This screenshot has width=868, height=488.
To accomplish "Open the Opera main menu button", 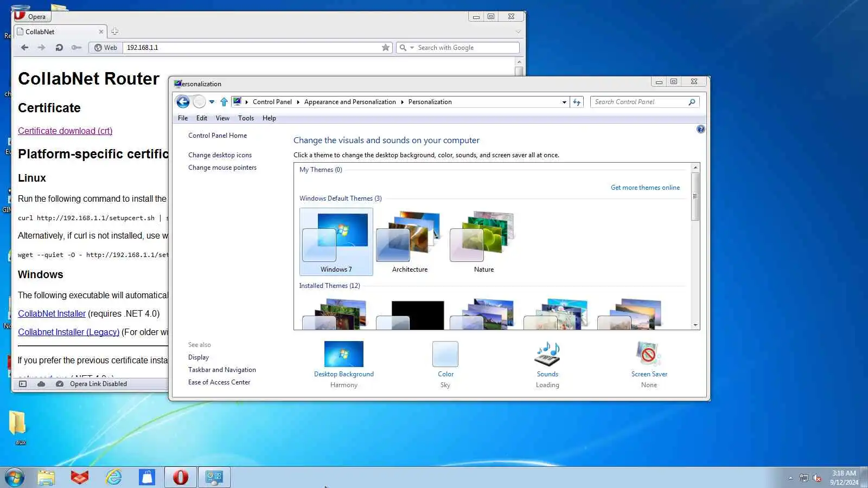I will click(x=31, y=16).
